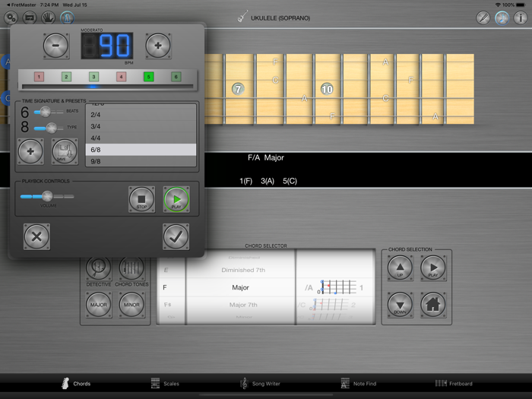Tap fret marker 10 on fretboard
This screenshot has width=532, height=399.
tap(327, 89)
